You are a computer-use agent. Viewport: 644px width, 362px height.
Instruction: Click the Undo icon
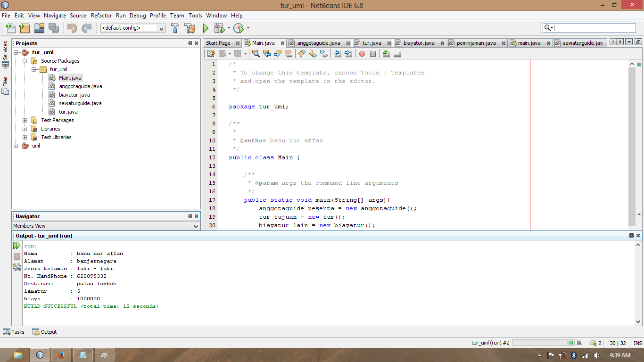[x=72, y=28]
